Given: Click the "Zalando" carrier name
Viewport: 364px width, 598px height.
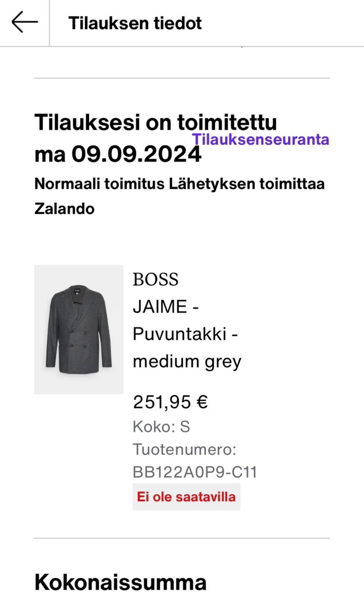Looking at the screenshot, I should (x=64, y=209).
